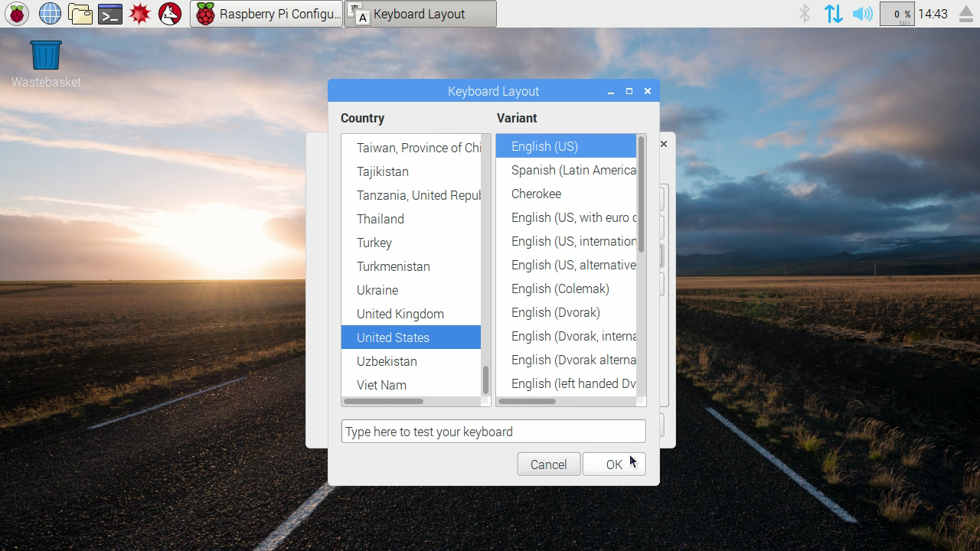Screen dimensions: 980x551
Task: Click the keyboard test input field
Action: pyautogui.click(x=493, y=432)
